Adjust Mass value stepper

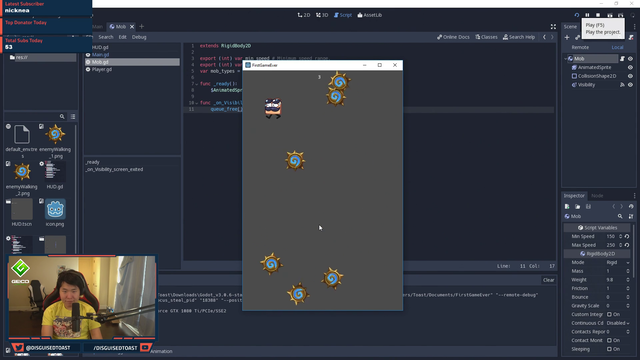[628, 271]
